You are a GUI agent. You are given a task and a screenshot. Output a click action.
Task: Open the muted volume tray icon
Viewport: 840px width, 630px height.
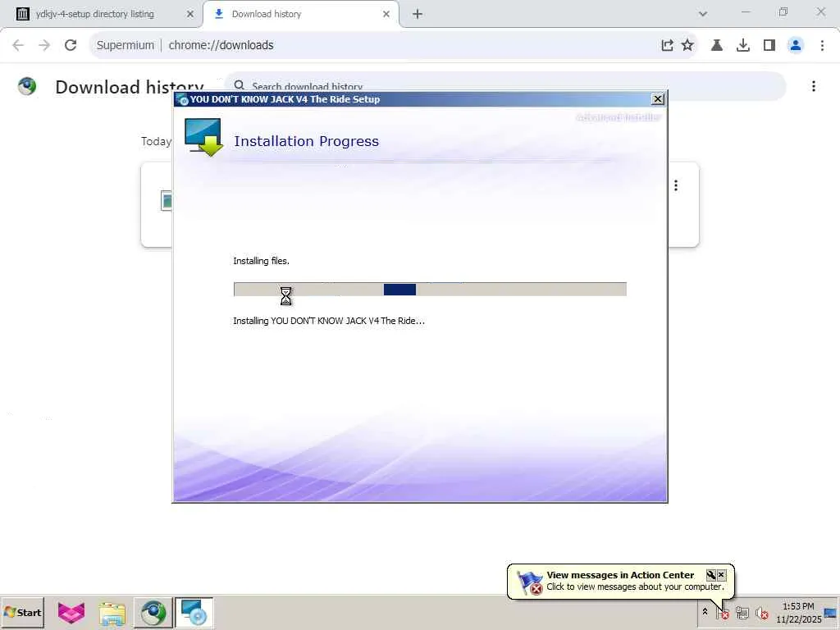tap(761, 612)
